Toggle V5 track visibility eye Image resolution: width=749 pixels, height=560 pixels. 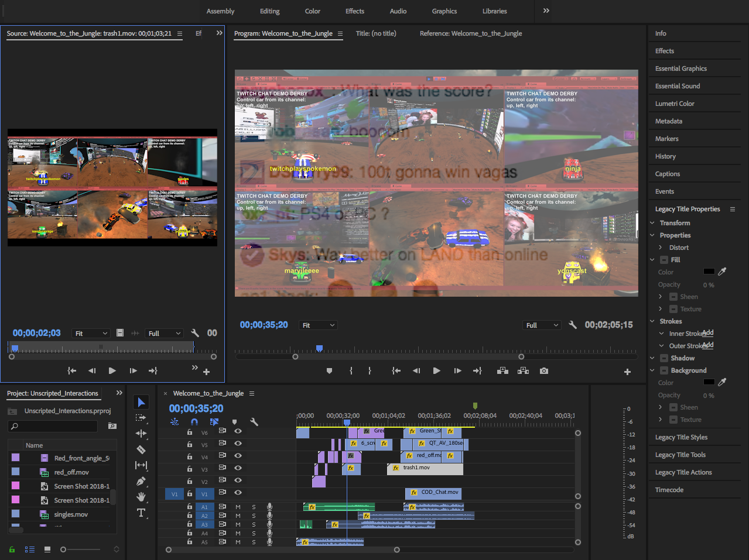coord(238,443)
